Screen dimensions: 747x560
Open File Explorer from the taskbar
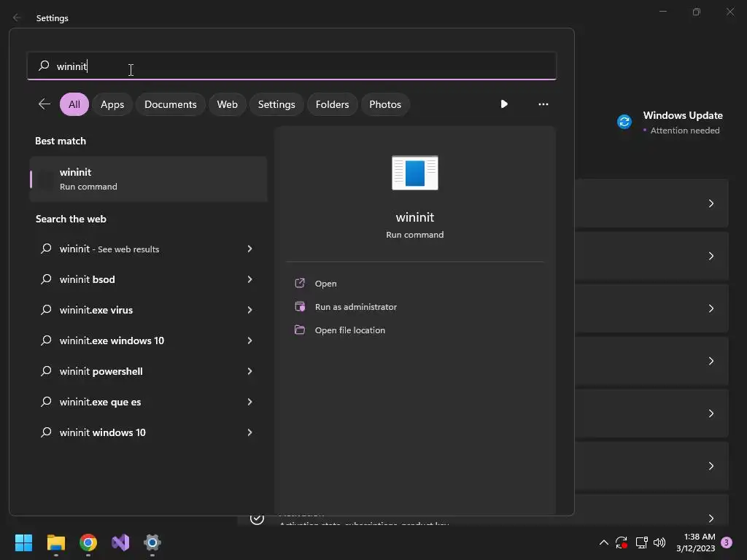pos(55,542)
